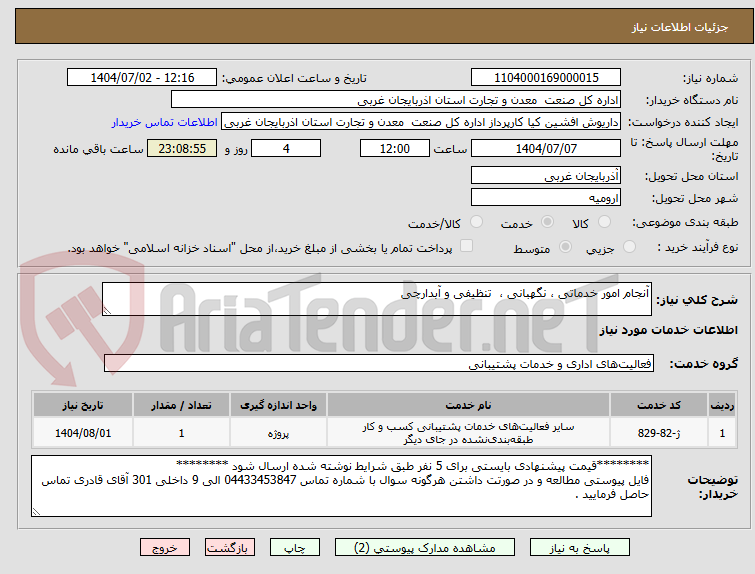Click the تعداد / مقدار column header
Screen dimensions: 755x574
click(x=182, y=405)
